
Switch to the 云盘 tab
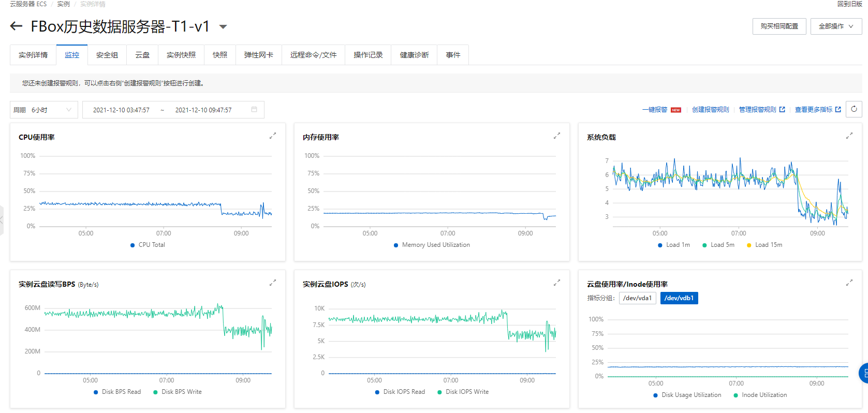pyautogui.click(x=142, y=55)
